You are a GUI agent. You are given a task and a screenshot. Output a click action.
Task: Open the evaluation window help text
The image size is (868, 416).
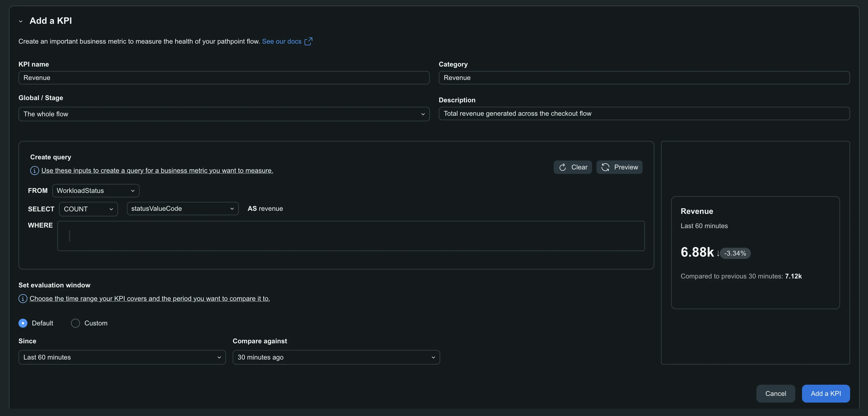(150, 299)
